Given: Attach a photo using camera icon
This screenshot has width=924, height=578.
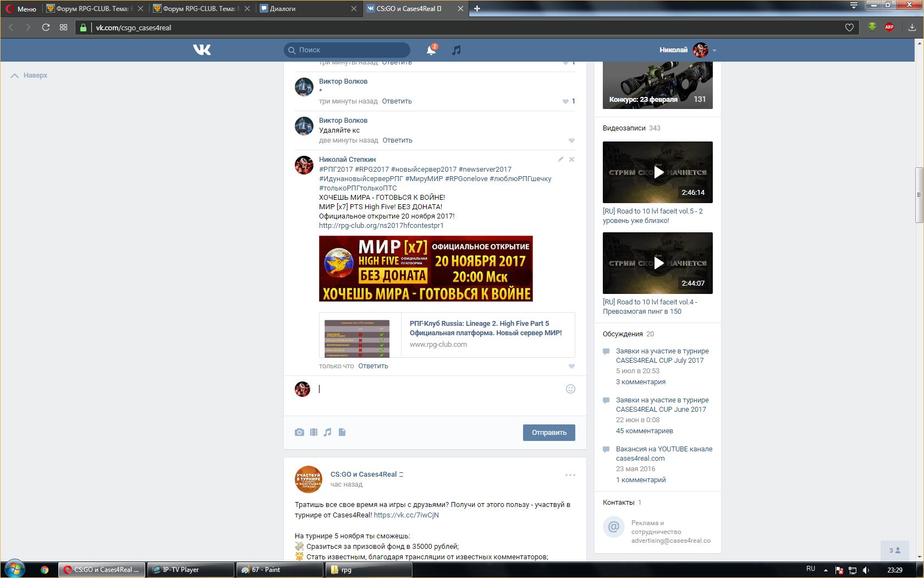Looking at the screenshot, I should click(299, 432).
